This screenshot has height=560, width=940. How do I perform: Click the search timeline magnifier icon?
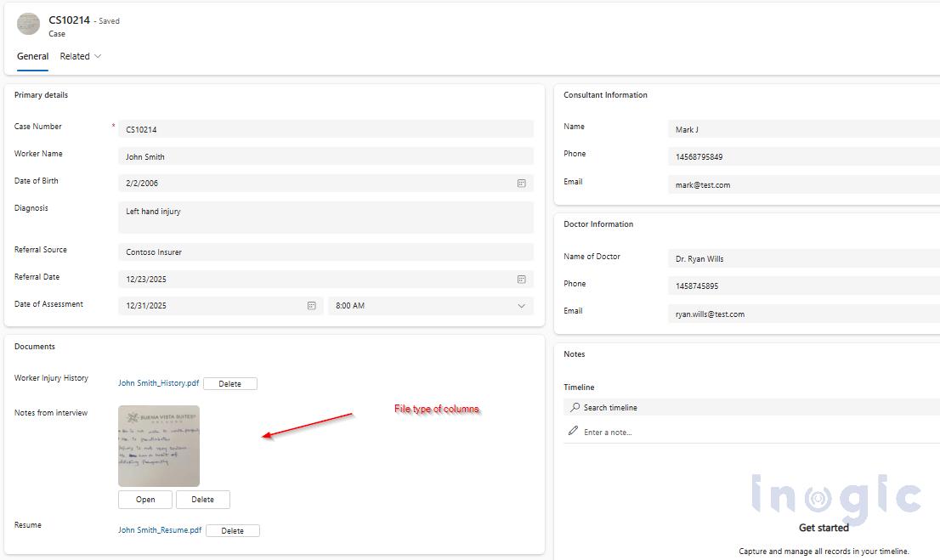click(575, 406)
